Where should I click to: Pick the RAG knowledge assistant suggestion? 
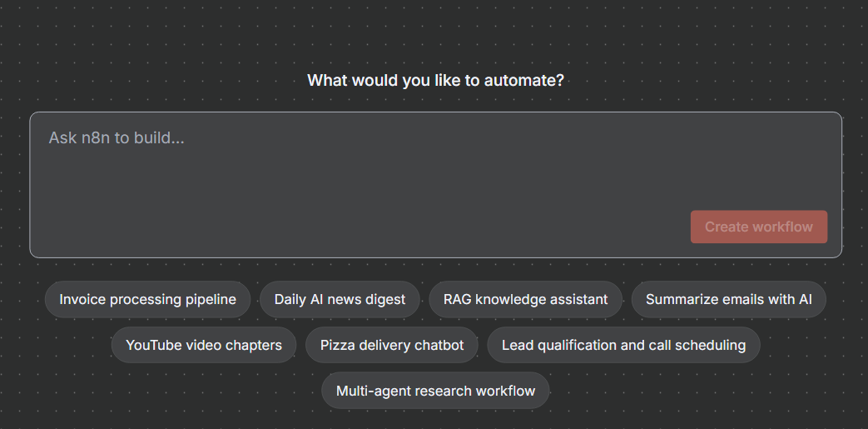[x=525, y=299]
